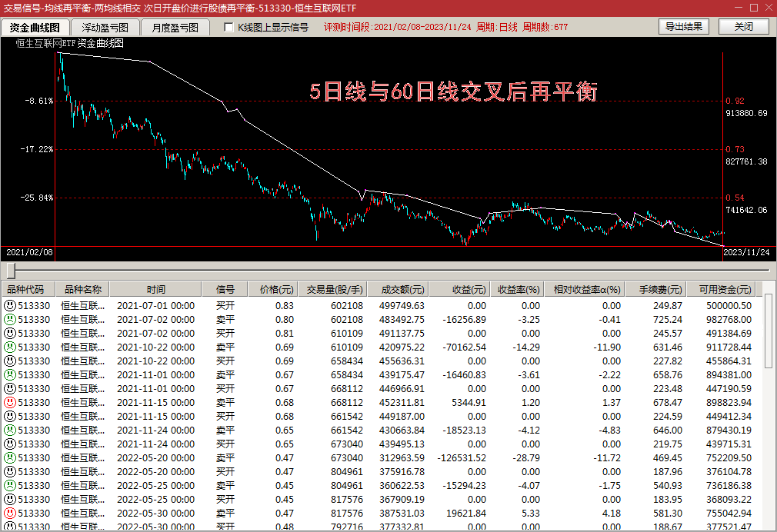Click the green frown icon on the 2021-10-22 卖平 row
This screenshot has height=532, width=777.
(x=10, y=347)
